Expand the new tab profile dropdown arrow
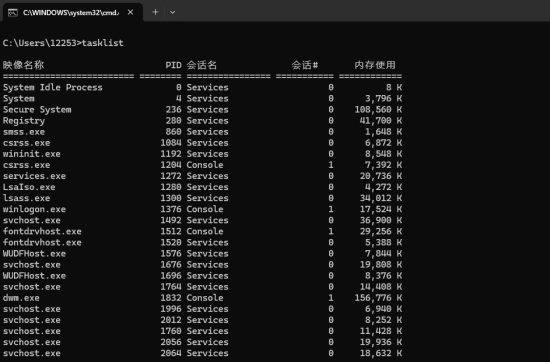 (x=172, y=12)
